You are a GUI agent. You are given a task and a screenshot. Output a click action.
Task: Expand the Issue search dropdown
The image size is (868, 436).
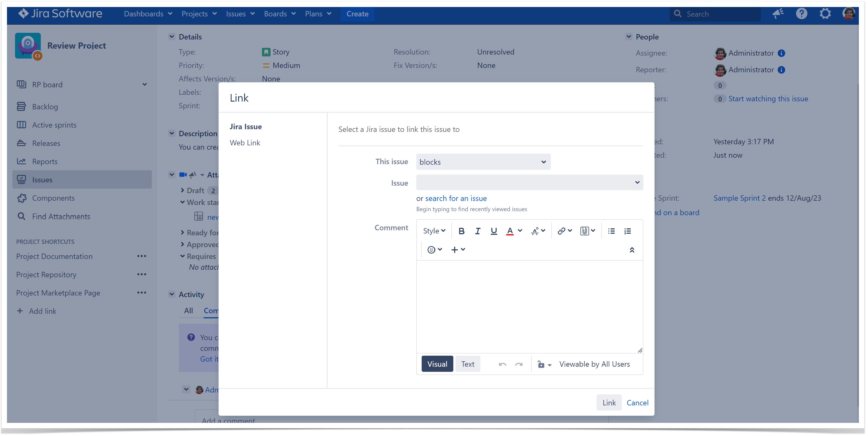[x=637, y=182]
